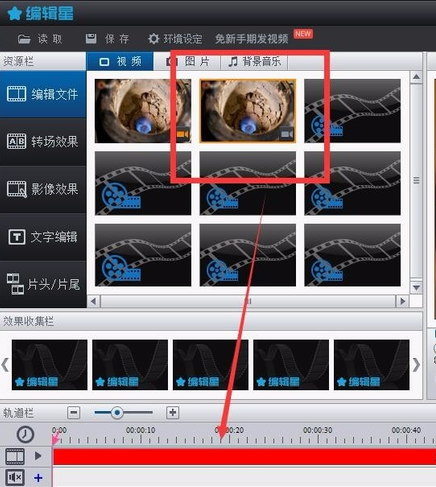Add audio track with blue plus

(38, 478)
